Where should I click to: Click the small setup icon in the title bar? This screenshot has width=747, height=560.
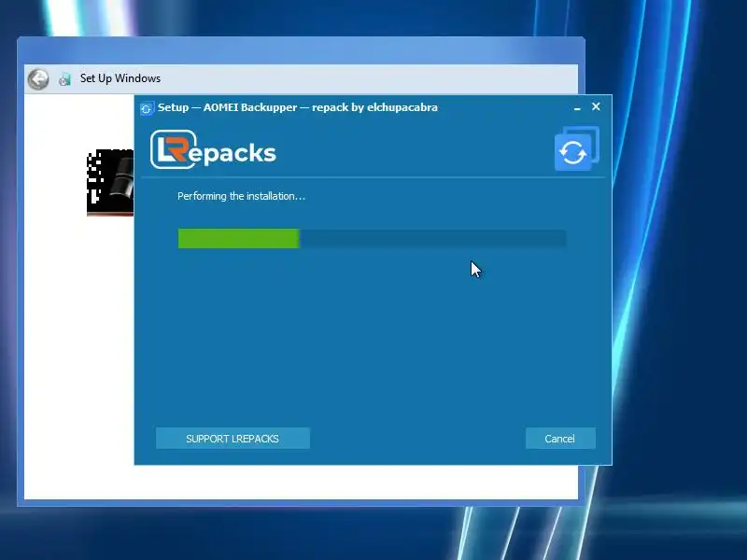pos(147,108)
